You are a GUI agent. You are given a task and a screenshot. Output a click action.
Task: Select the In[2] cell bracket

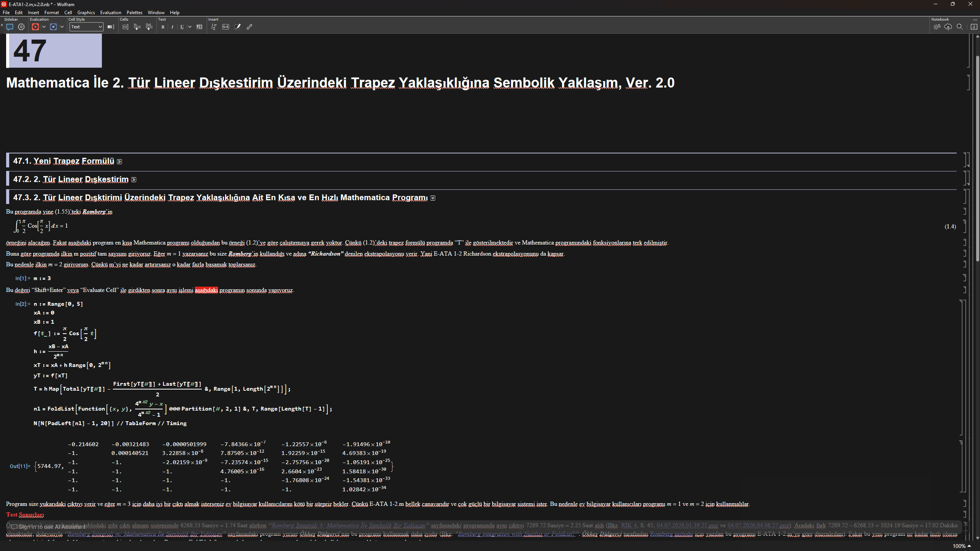click(962, 368)
